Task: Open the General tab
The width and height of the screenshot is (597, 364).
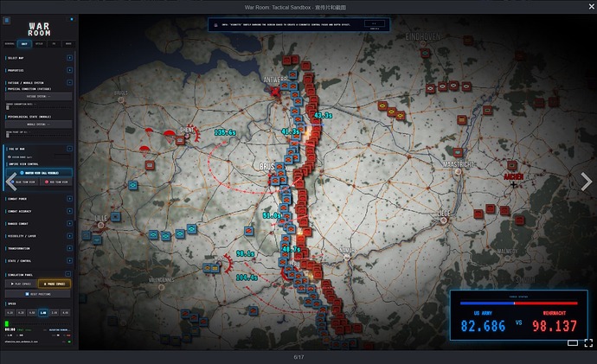Action: tap(10, 44)
